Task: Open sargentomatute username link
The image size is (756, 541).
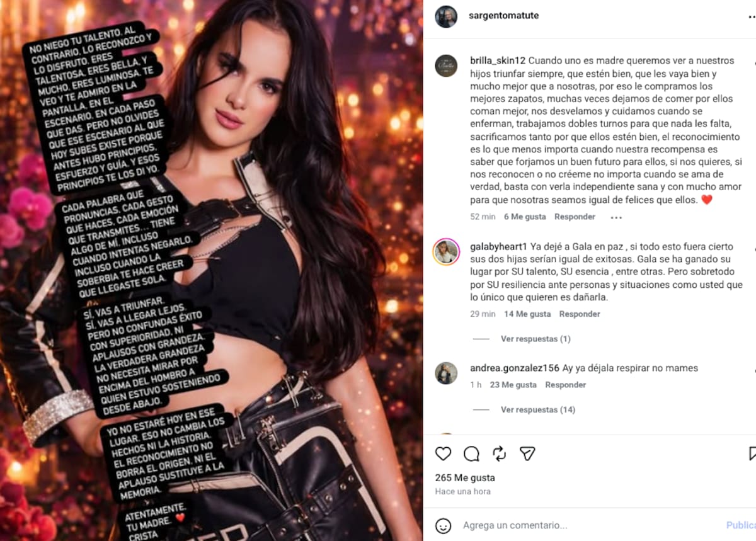Action: [504, 16]
